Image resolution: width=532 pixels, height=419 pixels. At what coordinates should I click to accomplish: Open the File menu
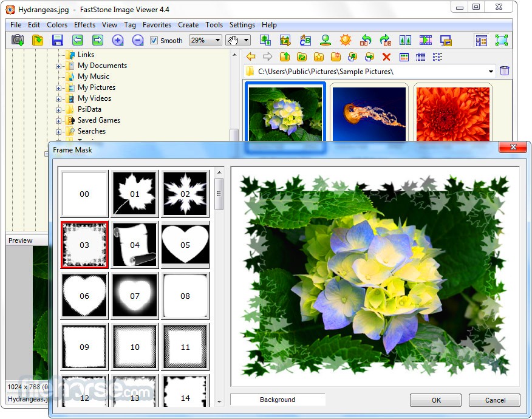(16, 25)
